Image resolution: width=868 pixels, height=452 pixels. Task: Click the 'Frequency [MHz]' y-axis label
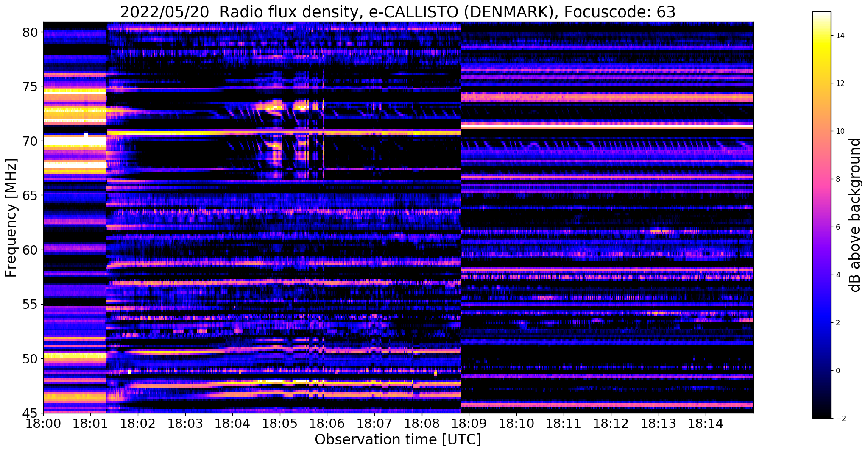click(11, 218)
